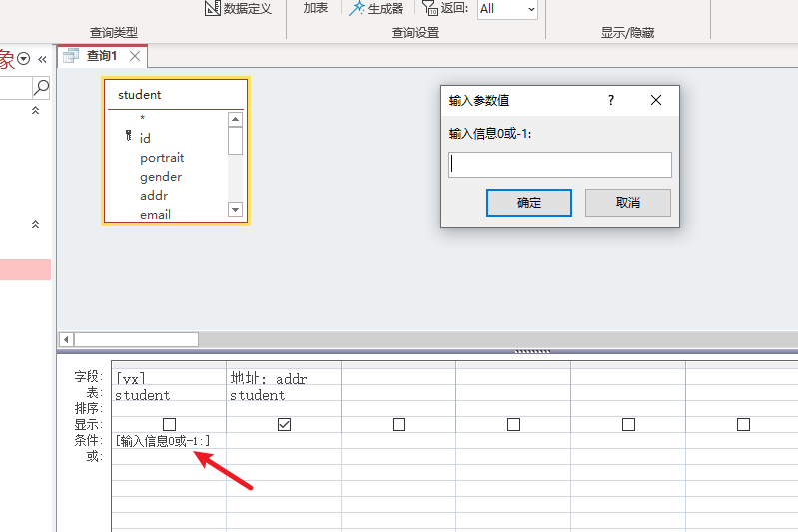Image resolution: width=798 pixels, height=532 pixels.
Task: Click 确定 in the parameter dialog
Action: [528, 203]
